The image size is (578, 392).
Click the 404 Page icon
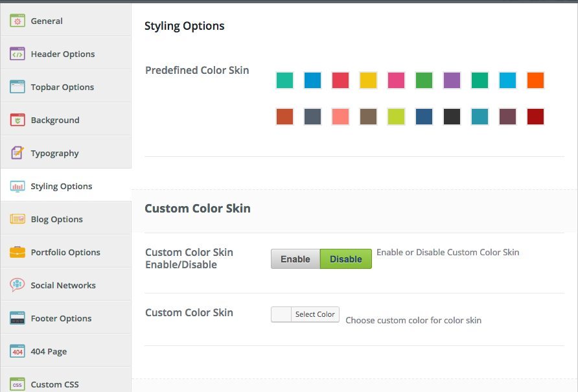click(x=17, y=351)
